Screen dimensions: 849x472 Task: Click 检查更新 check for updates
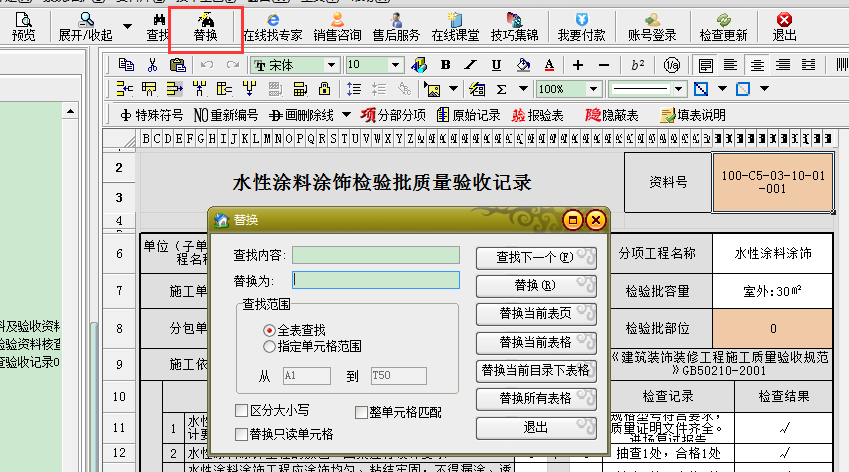pyautogui.click(x=723, y=27)
